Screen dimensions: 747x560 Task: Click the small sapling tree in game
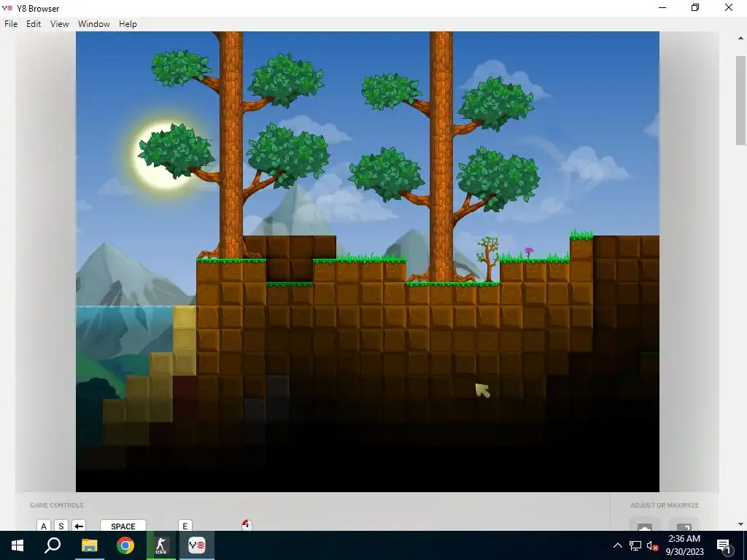[488, 259]
